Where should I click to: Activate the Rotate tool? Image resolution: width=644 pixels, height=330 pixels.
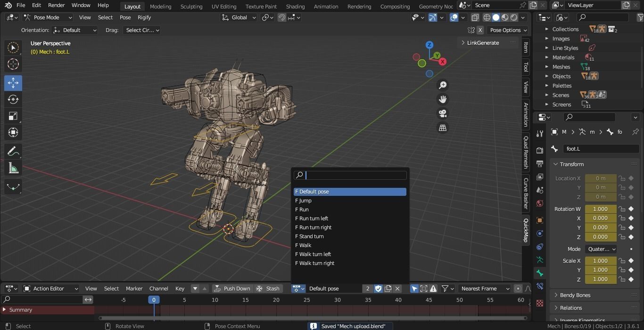pos(13,99)
